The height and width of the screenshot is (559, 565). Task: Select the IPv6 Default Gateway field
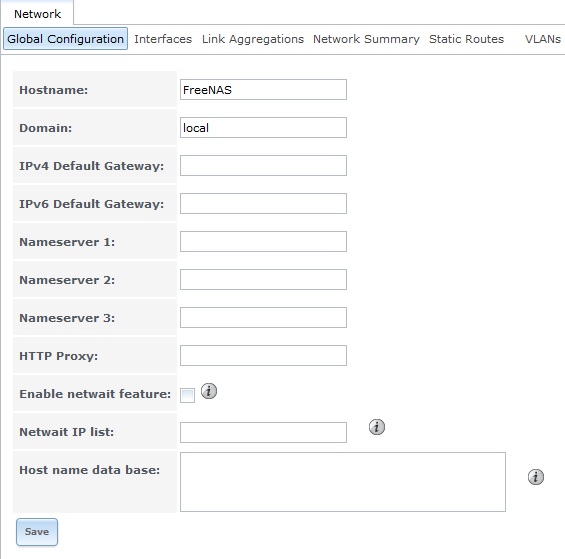[x=263, y=203]
